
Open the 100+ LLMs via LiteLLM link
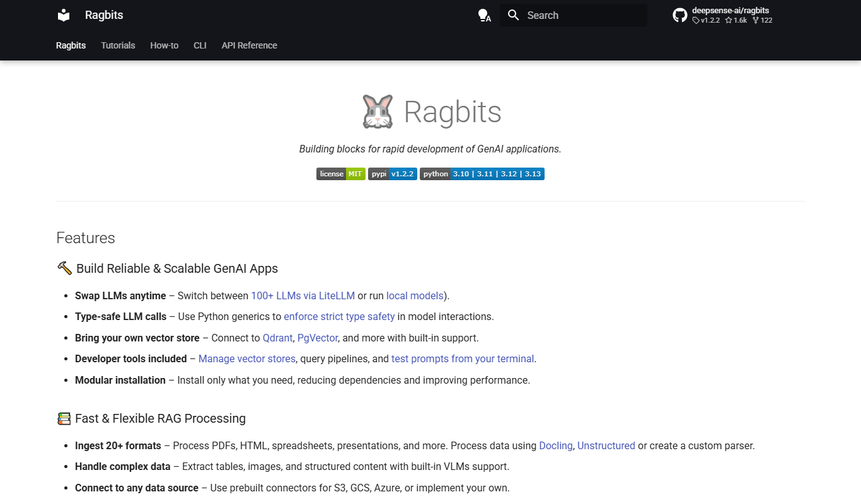[303, 295]
